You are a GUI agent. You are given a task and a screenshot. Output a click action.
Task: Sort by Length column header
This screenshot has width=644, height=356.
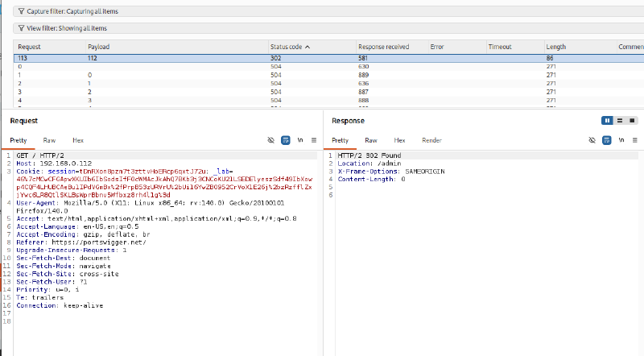[x=580, y=47]
